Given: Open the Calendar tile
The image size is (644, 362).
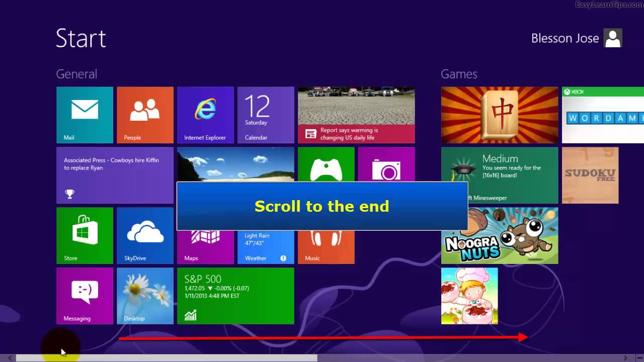Looking at the screenshot, I should click(266, 115).
